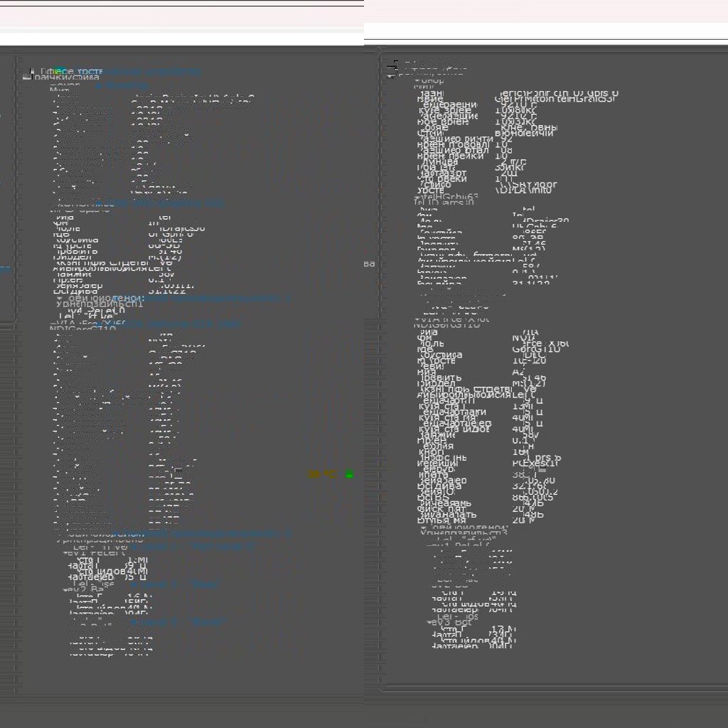The height and width of the screenshot is (728, 728).
Task: Click blue bullet next to Level 2 Base
Action: [x=134, y=584]
